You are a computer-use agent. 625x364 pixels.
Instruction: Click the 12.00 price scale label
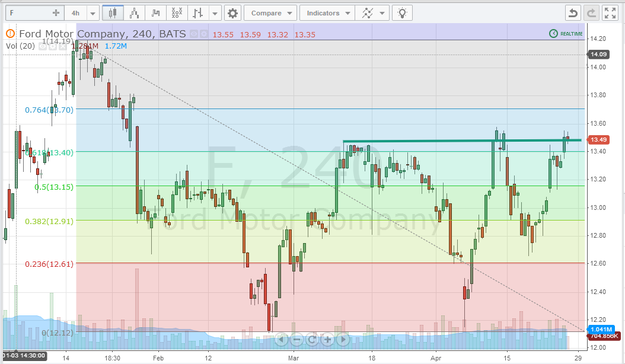click(598, 347)
